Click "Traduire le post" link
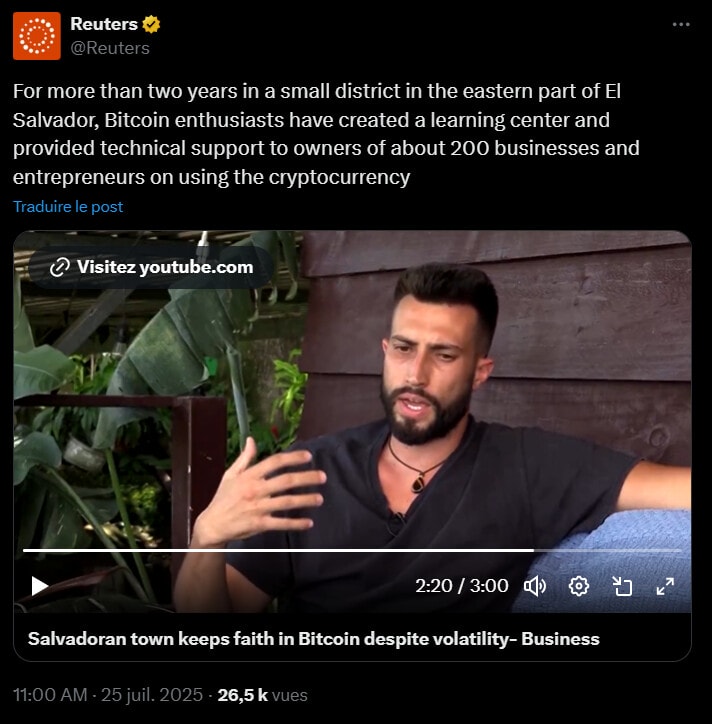This screenshot has height=724, width=712. click(x=68, y=206)
